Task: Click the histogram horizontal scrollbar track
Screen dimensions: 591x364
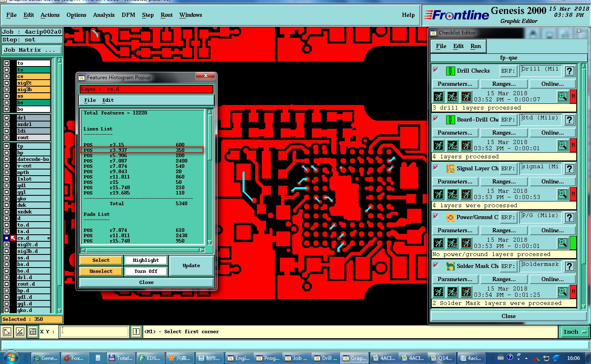Action: (x=143, y=250)
